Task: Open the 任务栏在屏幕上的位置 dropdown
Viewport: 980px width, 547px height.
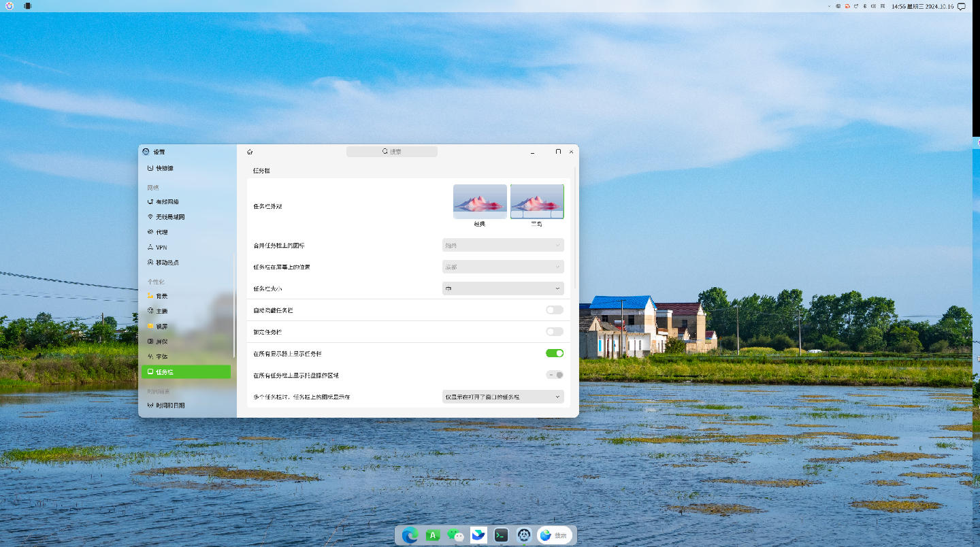Action: pyautogui.click(x=503, y=267)
